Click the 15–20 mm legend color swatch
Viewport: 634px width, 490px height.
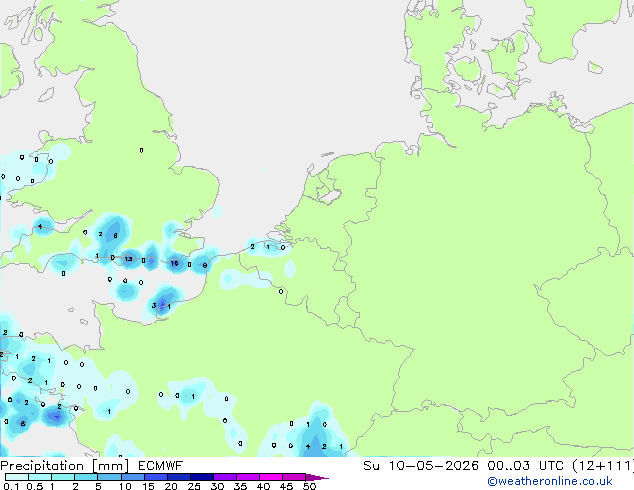click(156, 477)
